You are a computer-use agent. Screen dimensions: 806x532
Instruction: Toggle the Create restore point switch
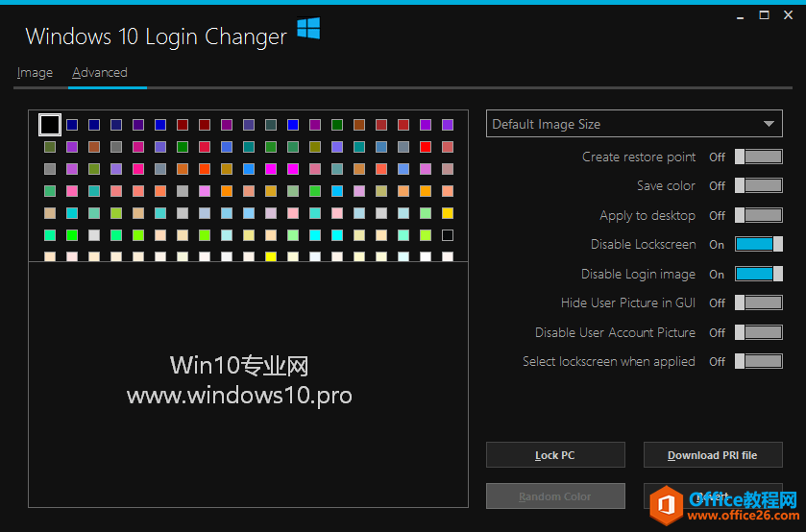click(x=758, y=157)
